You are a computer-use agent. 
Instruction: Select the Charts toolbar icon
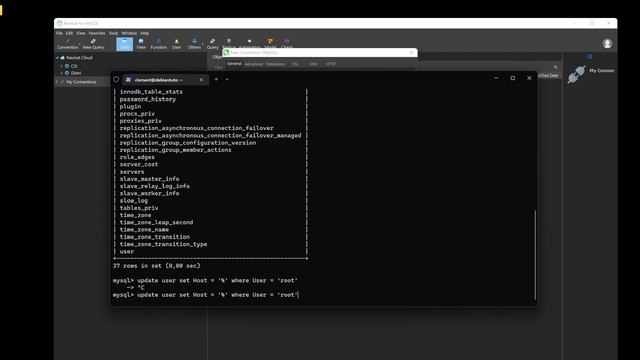[x=287, y=42]
